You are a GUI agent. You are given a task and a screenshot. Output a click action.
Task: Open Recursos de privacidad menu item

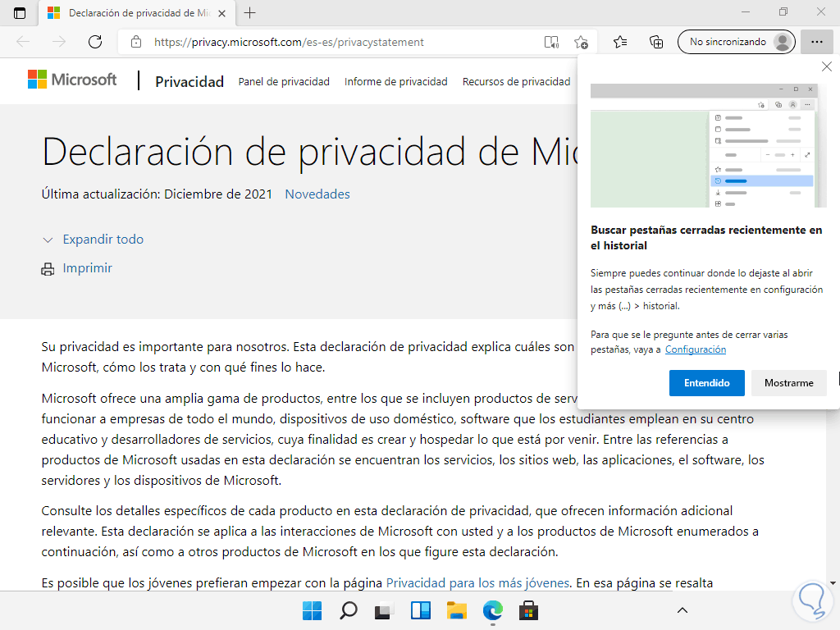pos(517,81)
